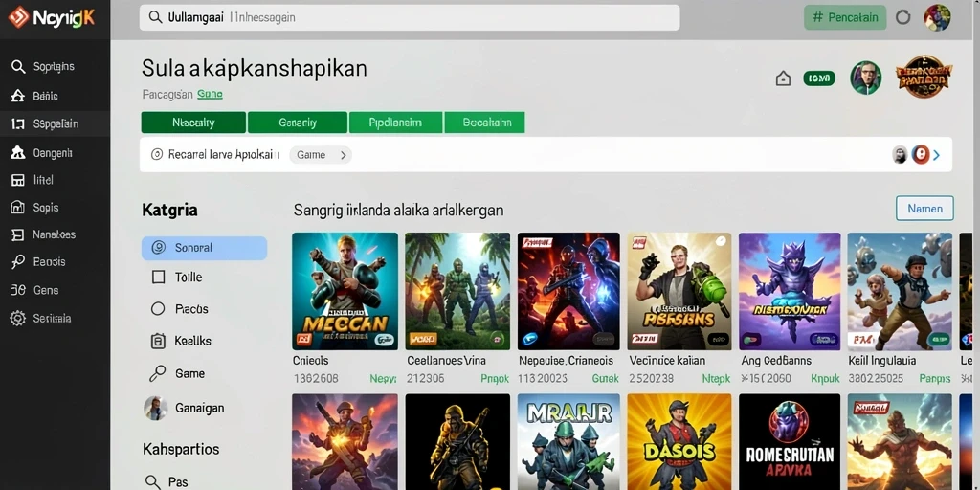
Task: Open the Nepeuise Crianeois game thumbnail
Action: point(568,291)
